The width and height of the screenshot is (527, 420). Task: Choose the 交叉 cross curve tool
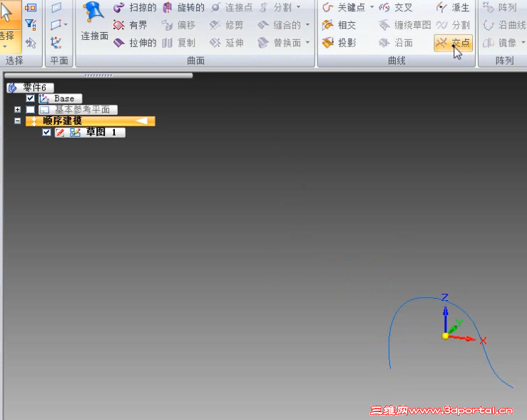pos(396,7)
